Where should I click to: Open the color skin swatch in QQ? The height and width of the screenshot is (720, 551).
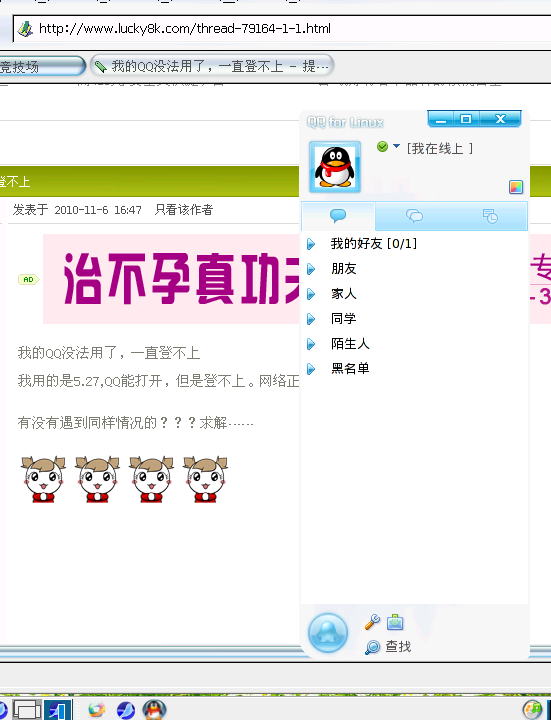[516, 187]
